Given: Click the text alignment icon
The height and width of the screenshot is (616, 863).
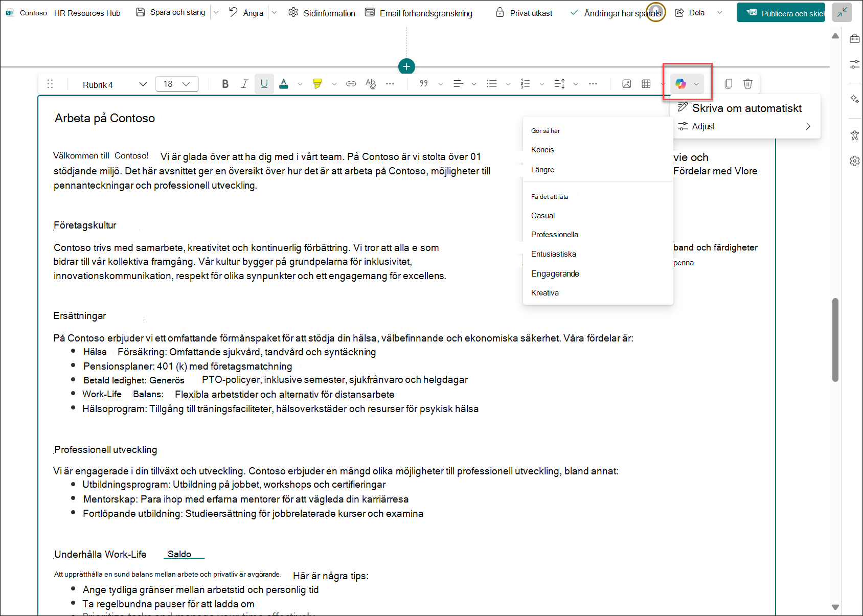Looking at the screenshot, I should click(458, 84).
